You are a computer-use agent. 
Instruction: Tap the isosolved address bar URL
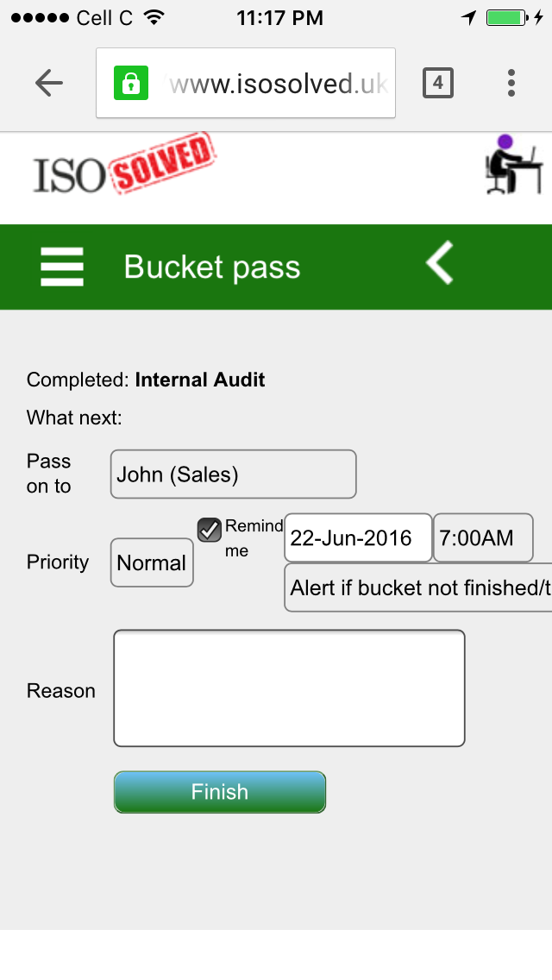pyautogui.click(x=279, y=83)
